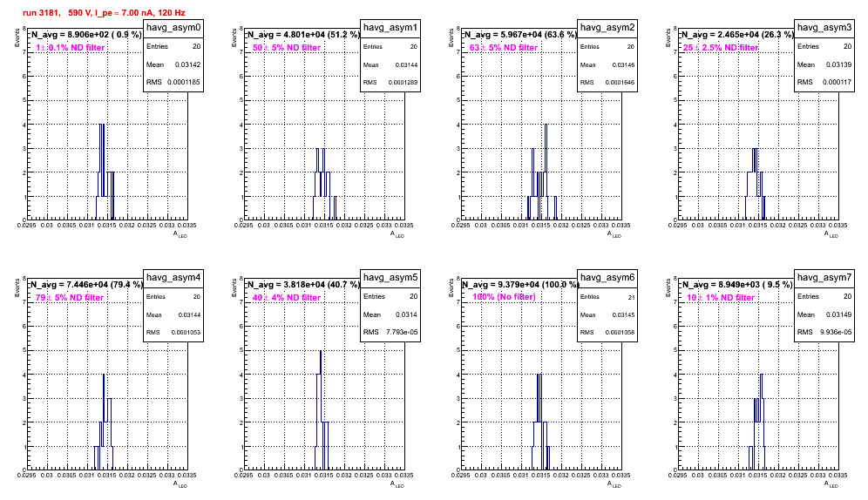Click the N_avg = 8.906e+02 label

click(85, 34)
